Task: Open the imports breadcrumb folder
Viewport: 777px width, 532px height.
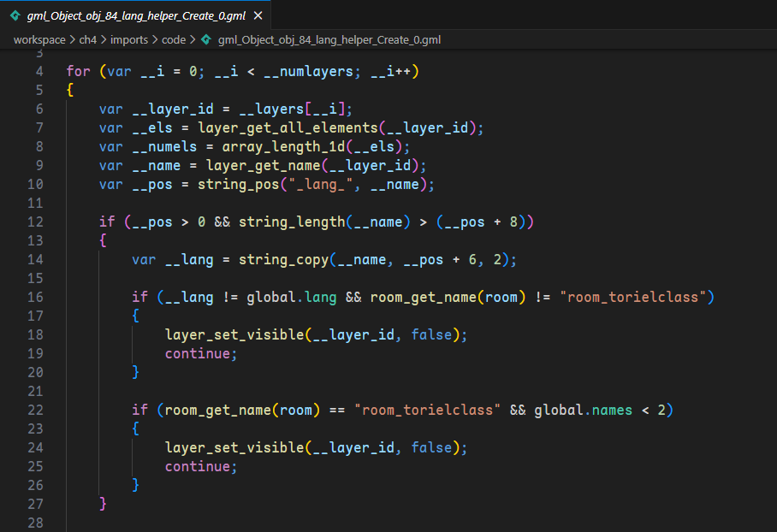Action: click(129, 39)
